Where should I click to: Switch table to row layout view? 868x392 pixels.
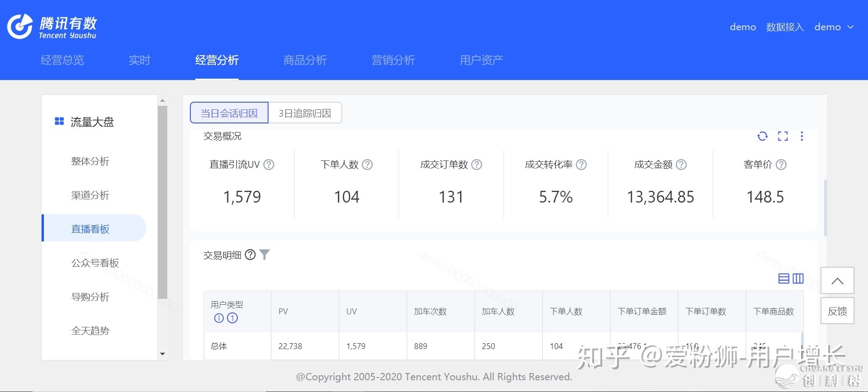coord(783,279)
